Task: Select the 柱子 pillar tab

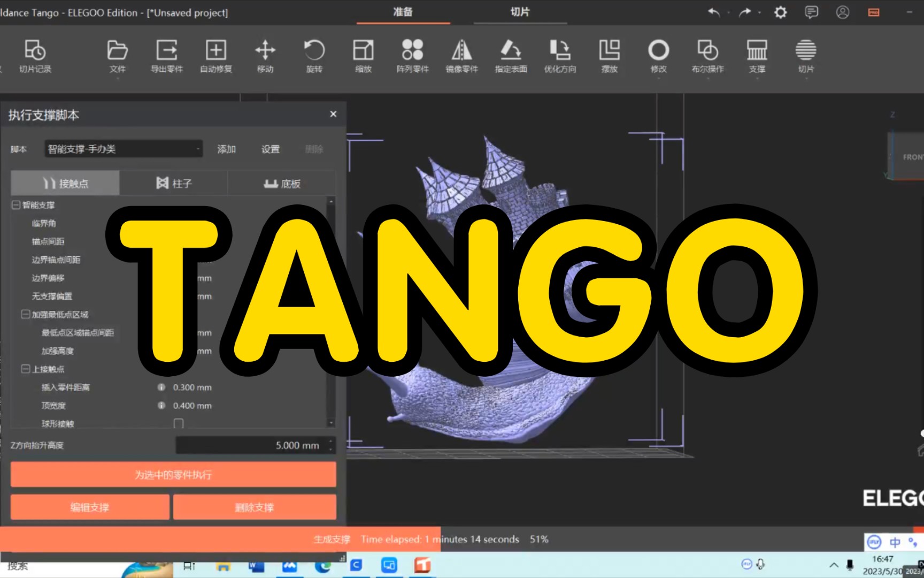Action: pyautogui.click(x=174, y=184)
